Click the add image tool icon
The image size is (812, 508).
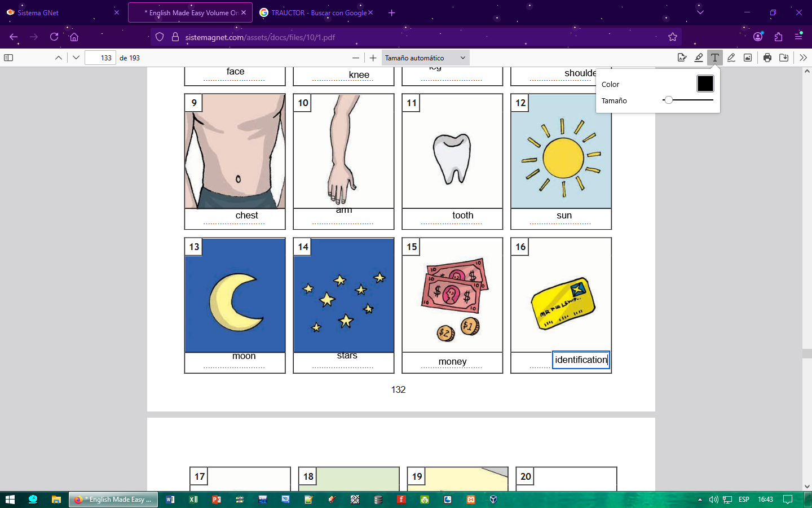748,58
